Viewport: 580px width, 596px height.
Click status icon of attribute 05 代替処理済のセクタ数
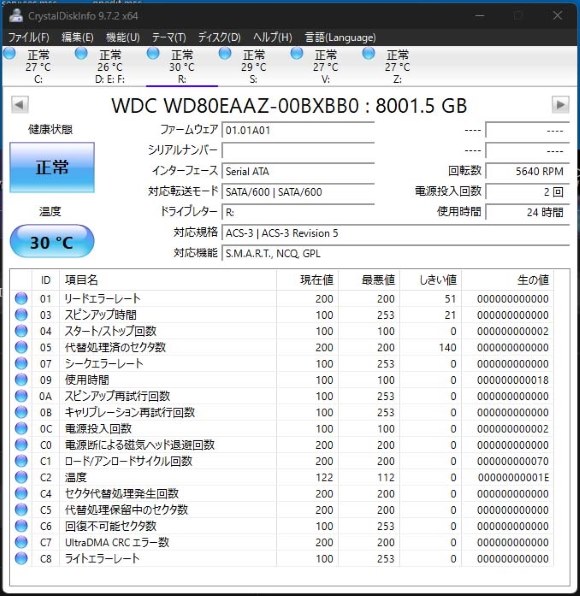coord(21,347)
